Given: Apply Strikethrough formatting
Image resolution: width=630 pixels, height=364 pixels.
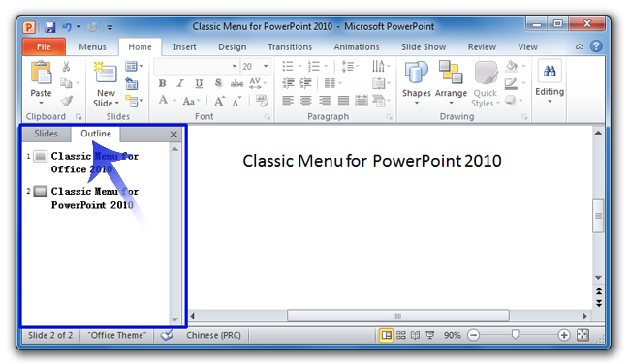Looking at the screenshot, I should [x=236, y=83].
